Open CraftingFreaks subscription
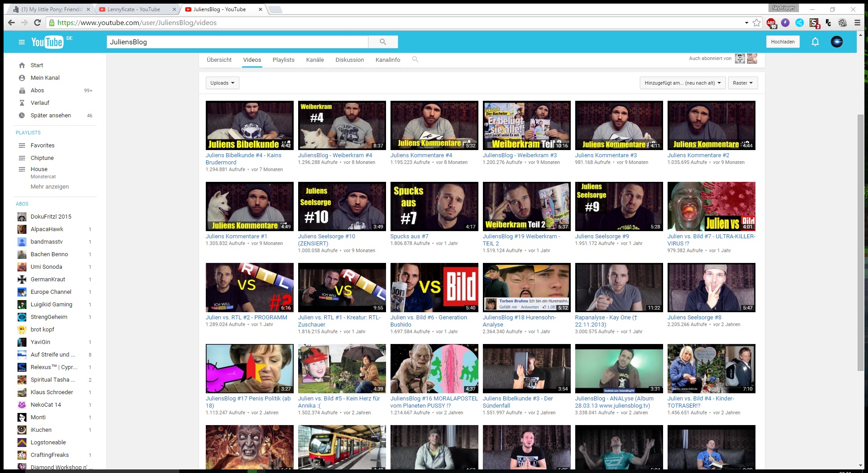The image size is (868, 473). pos(49,455)
